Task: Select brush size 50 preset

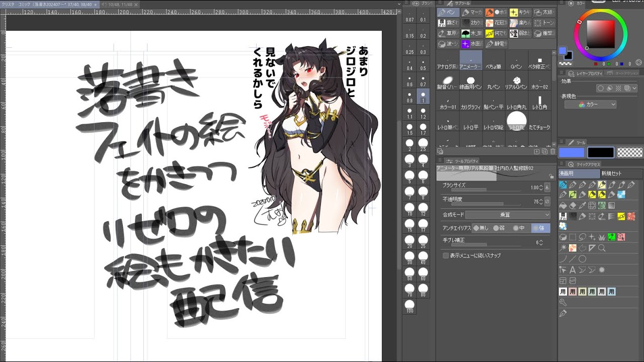Action: 410,274
